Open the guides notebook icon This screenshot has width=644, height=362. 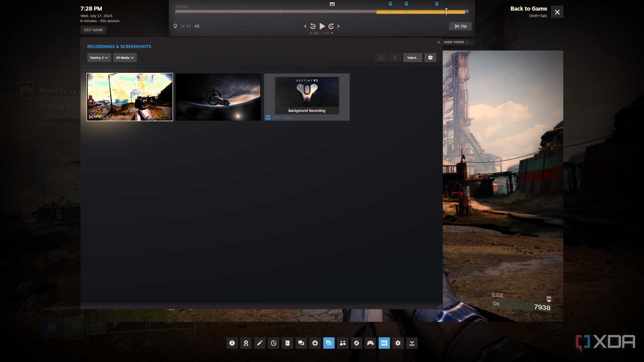(287, 343)
